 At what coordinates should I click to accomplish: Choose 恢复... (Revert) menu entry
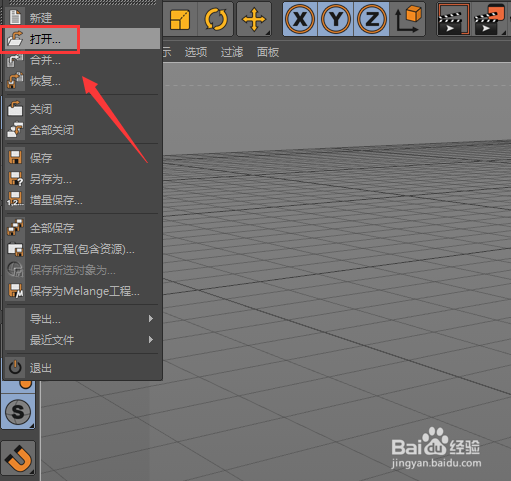pyautogui.click(x=82, y=81)
